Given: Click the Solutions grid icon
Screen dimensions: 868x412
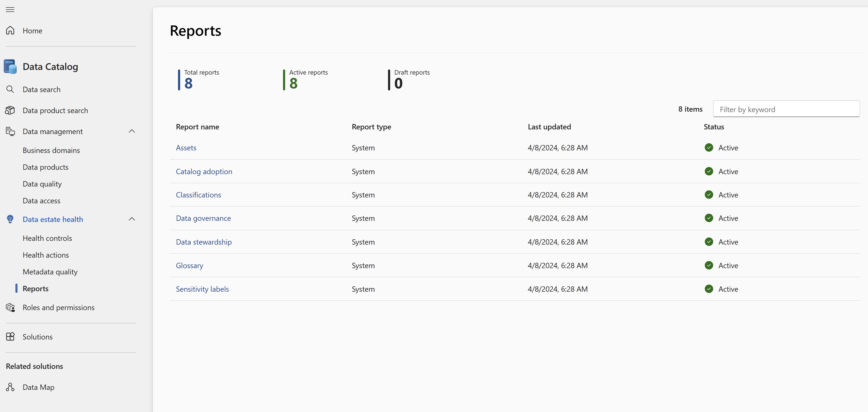Looking at the screenshot, I should (x=10, y=337).
